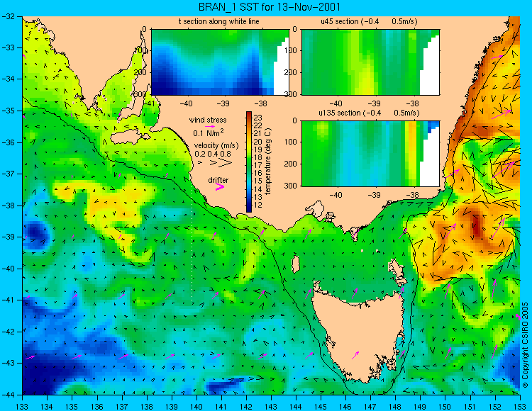Click the vertical temperature color bar
Viewport: 532px width, 411px height.
click(249, 162)
